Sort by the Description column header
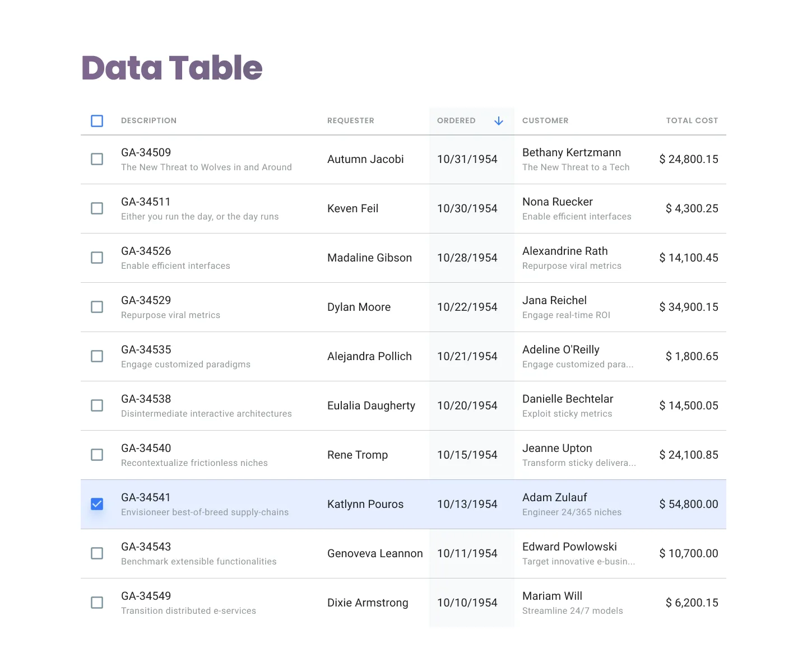 149,121
